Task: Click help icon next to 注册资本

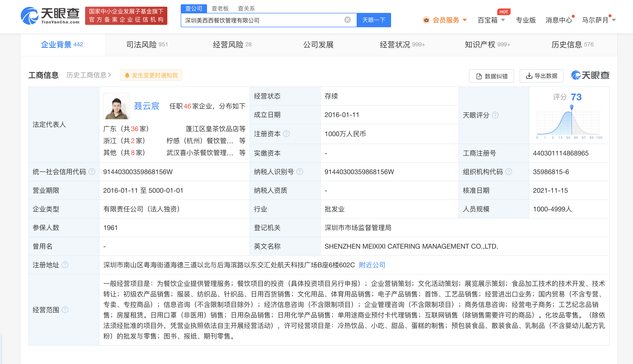Action: (286, 134)
